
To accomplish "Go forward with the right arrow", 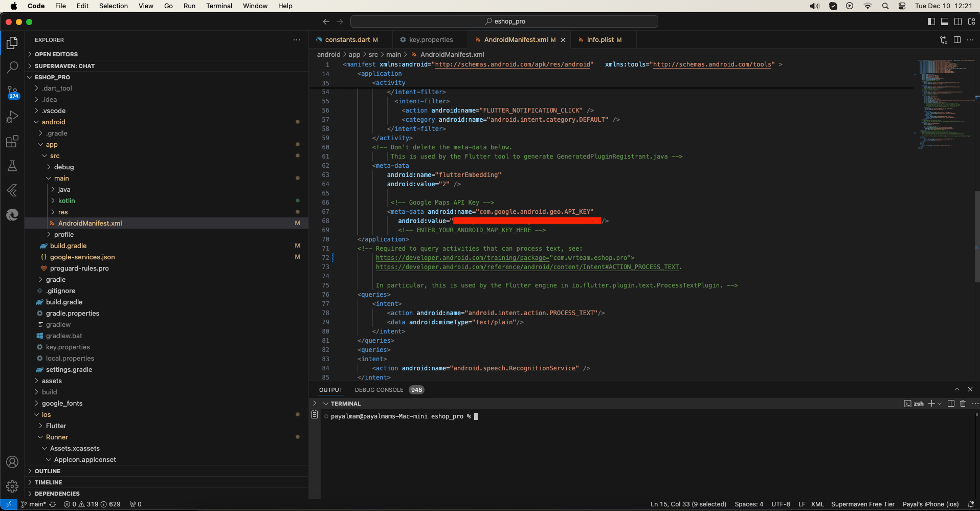I will point(340,21).
